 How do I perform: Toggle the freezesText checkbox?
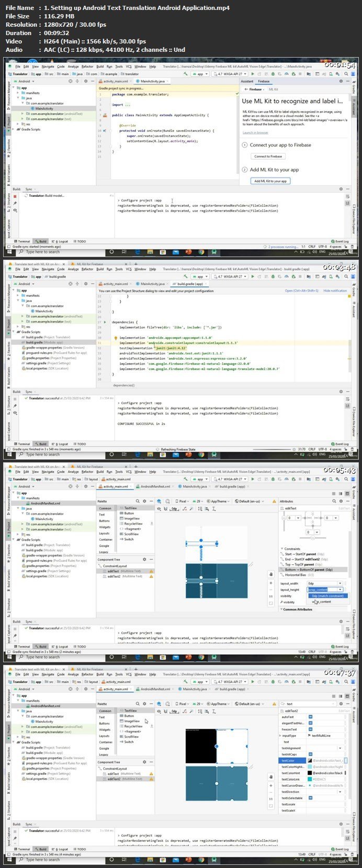(x=310, y=729)
